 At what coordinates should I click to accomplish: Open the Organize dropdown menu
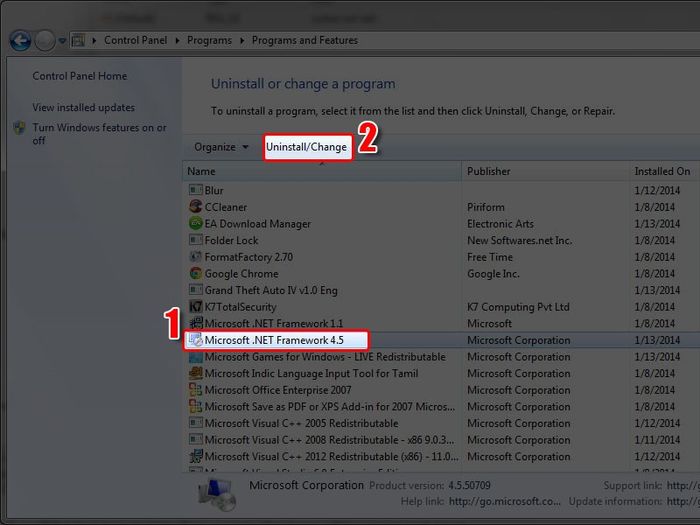click(221, 147)
